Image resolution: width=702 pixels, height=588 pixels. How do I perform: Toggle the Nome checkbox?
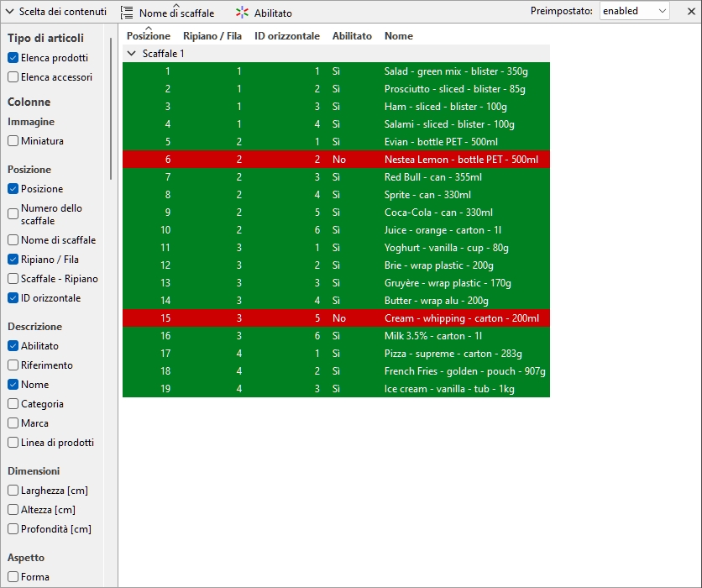(x=13, y=384)
